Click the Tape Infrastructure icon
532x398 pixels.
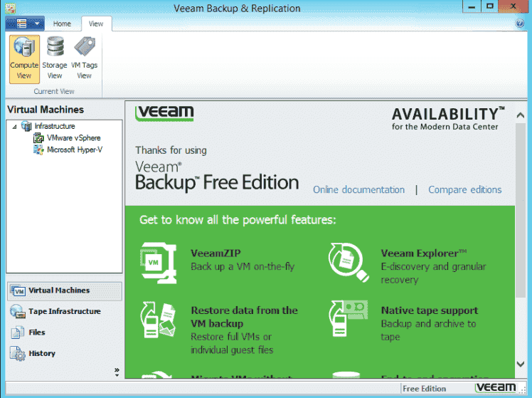18,311
